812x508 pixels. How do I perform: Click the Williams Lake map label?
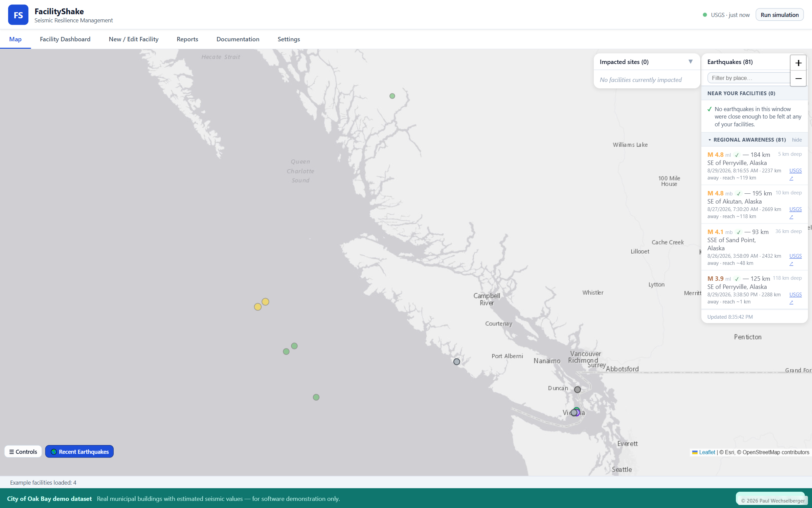tap(630, 145)
